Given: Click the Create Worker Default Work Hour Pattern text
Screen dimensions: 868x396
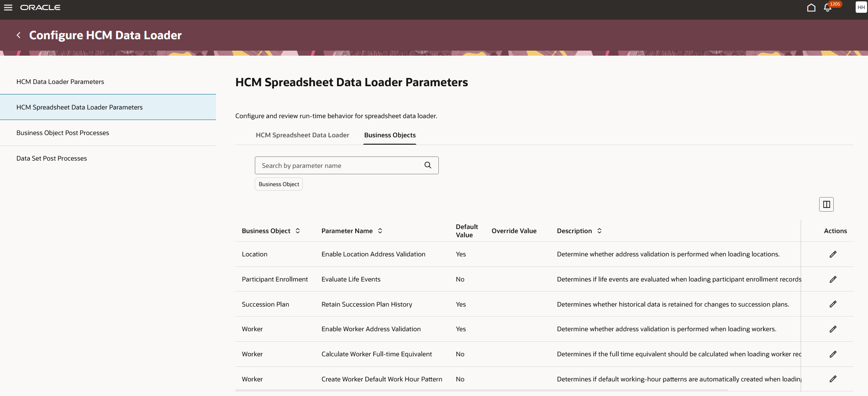Looking at the screenshot, I should point(382,379).
